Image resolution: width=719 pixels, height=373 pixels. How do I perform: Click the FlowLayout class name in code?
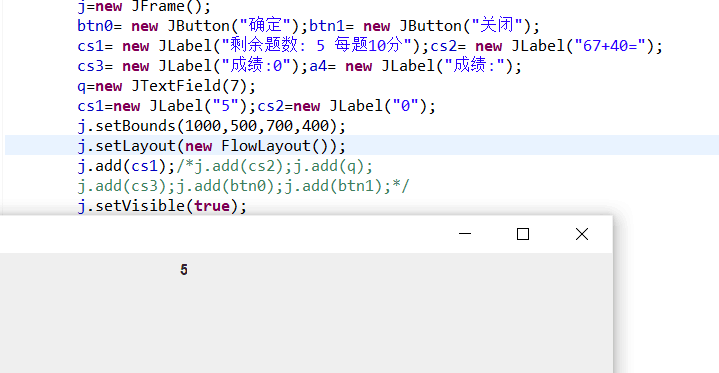click(266, 146)
